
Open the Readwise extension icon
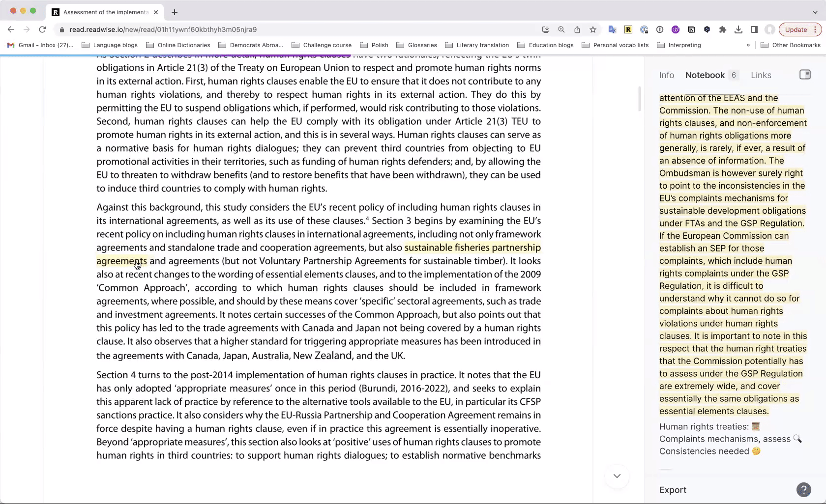coord(628,29)
